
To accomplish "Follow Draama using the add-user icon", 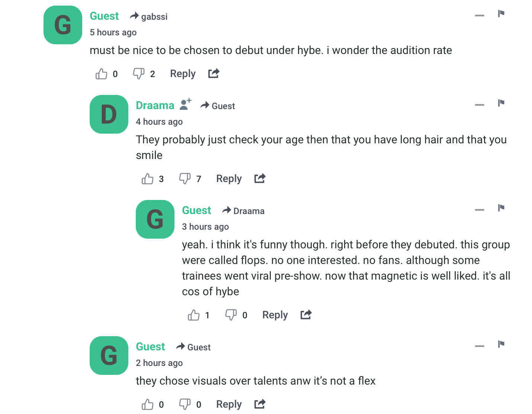I will click(185, 105).
